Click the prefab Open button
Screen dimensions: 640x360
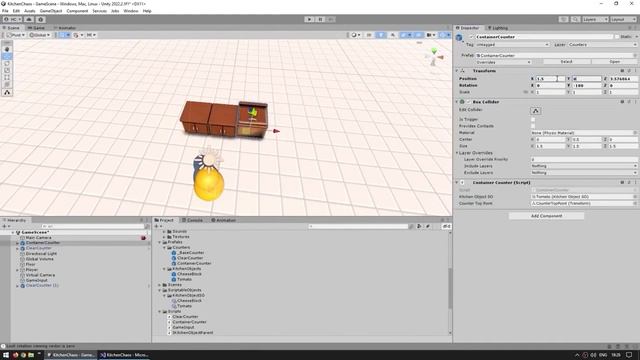[614, 62]
